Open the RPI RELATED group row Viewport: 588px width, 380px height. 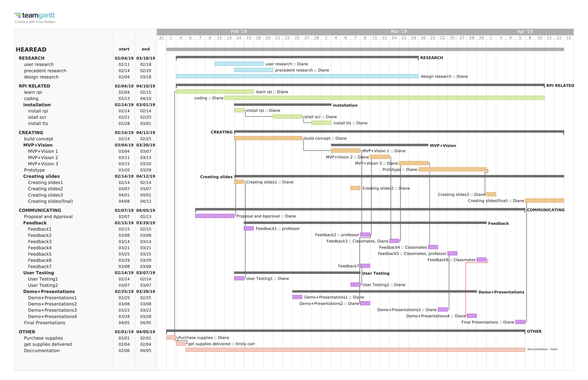coord(34,86)
